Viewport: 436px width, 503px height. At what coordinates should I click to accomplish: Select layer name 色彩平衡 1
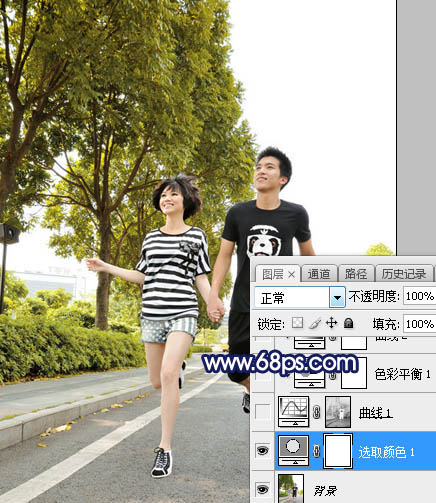pyautogui.click(x=403, y=374)
